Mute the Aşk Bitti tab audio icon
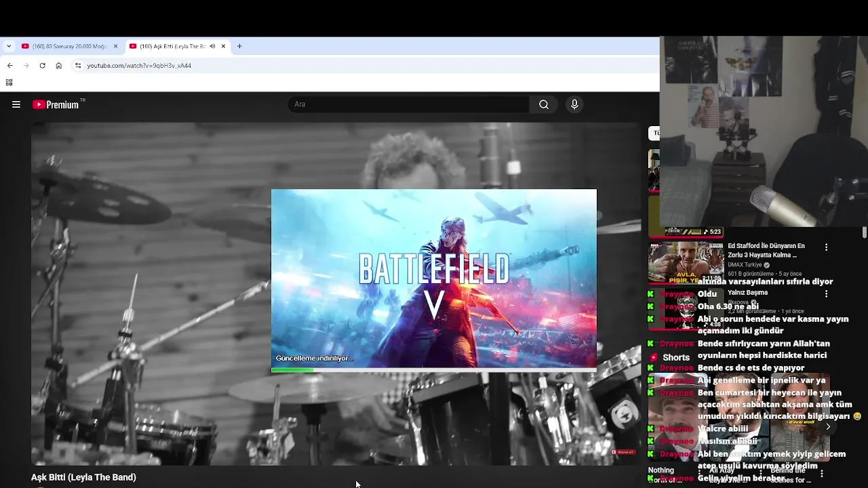This screenshot has height=488, width=868. [212, 46]
